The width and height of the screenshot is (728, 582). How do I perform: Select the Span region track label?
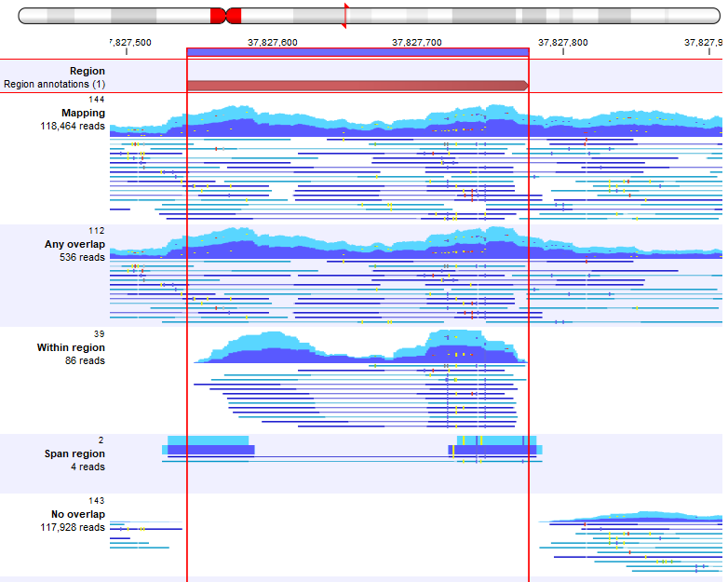(x=74, y=454)
